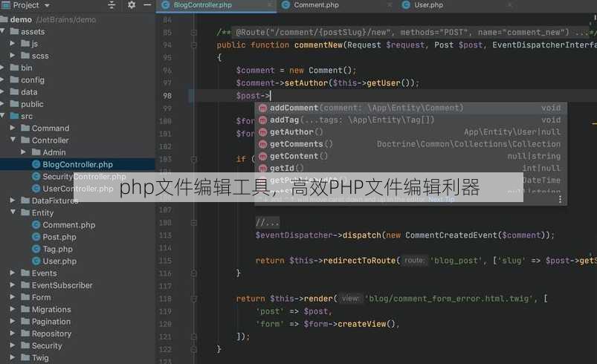This screenshot has width=597, height=364.
Task: Expand the folded //... code block
Action: pyautogui.click(x=268, y=222)
